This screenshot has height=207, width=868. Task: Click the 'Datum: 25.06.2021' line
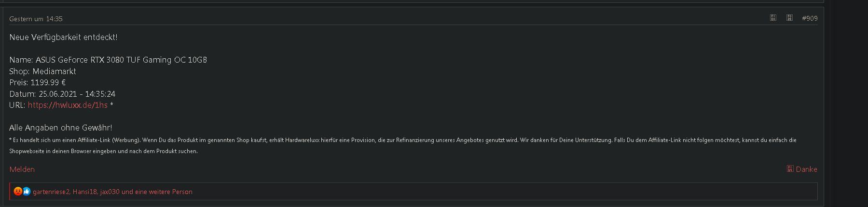(62, 94)
